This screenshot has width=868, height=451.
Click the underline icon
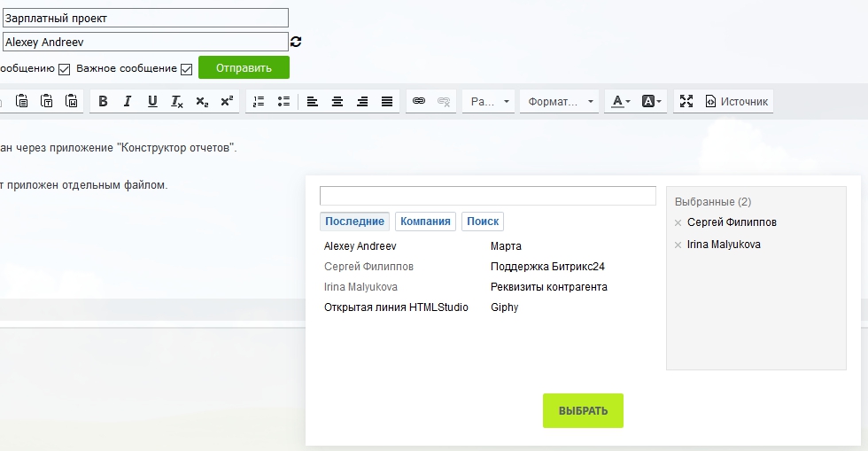(x=152, y=102)
